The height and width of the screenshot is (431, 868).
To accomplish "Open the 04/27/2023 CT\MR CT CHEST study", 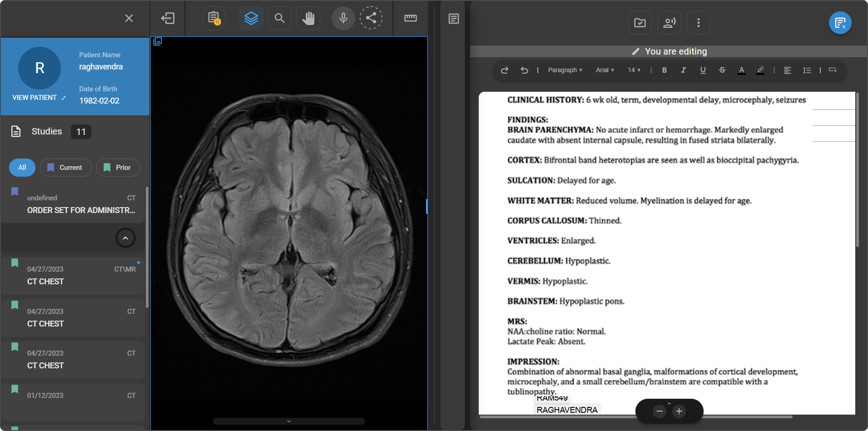I will tap(73, 275).
